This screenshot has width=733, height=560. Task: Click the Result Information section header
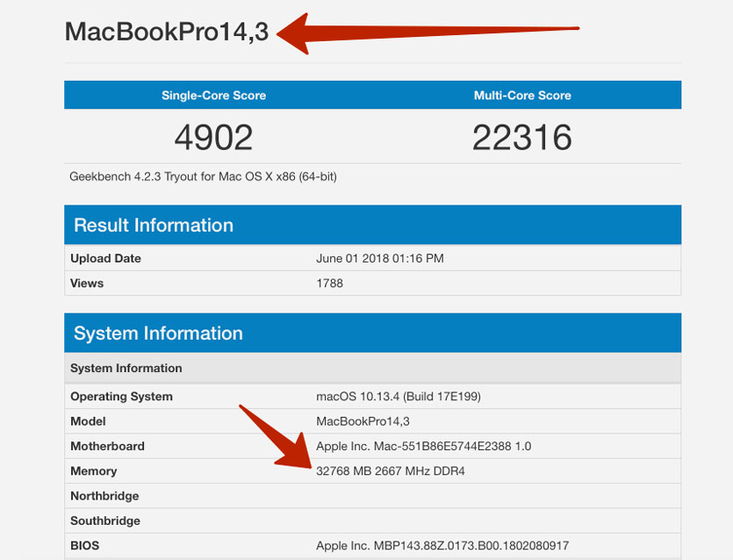tap(372, 225)
